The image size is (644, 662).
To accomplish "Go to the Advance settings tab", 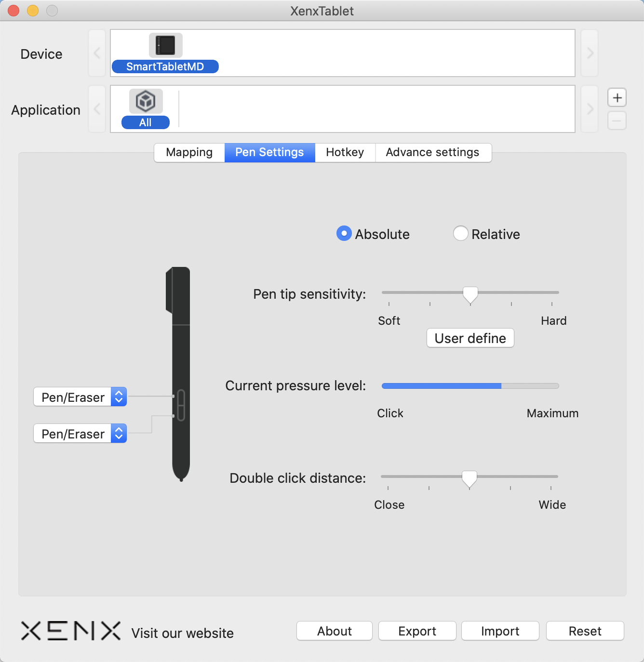I will 432,152.
